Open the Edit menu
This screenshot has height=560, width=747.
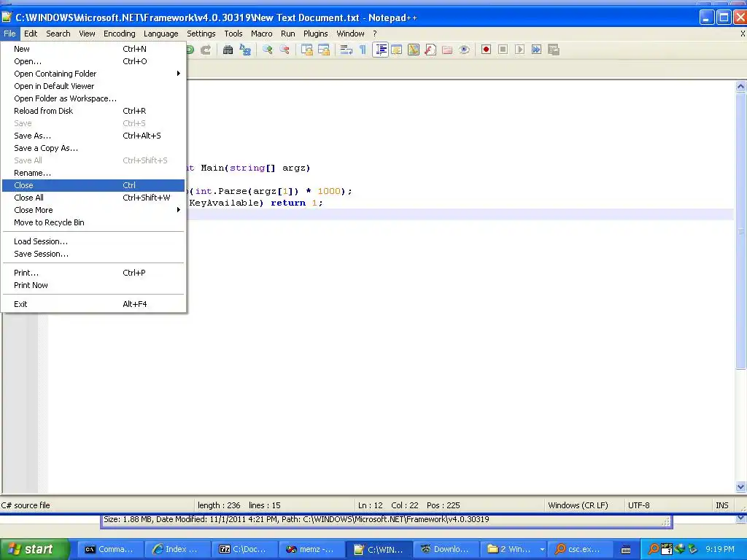click(x=31, y=34)
